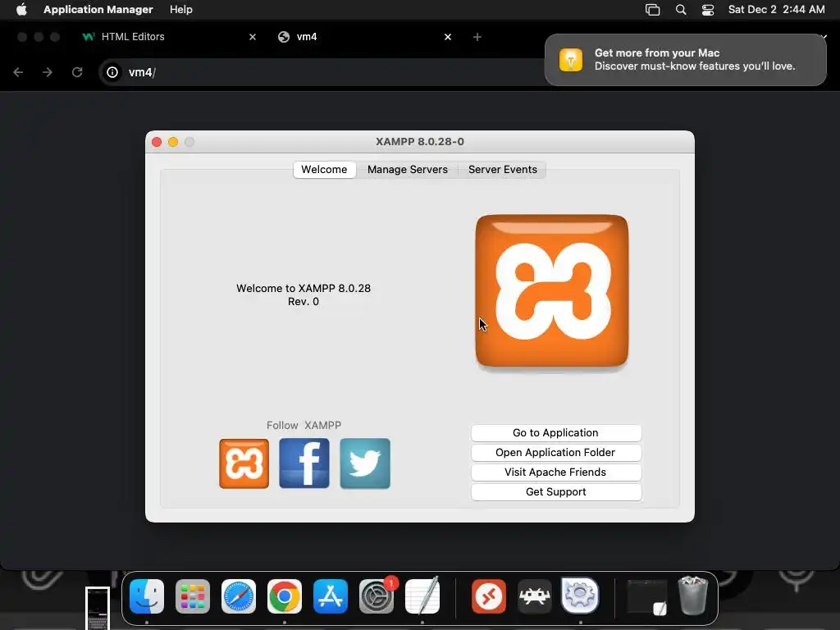Open a new browser tab
The image size is (840, 630).
pyautogui.click(x=477, y=37)
